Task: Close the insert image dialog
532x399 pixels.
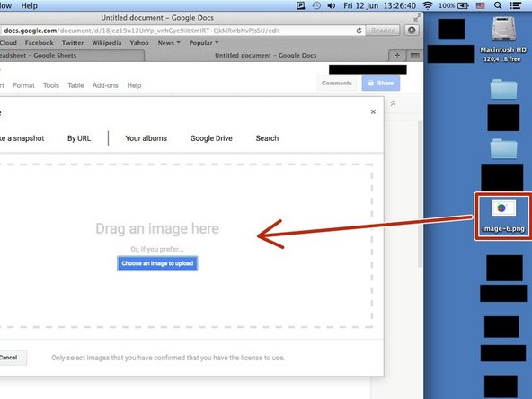Action: click(373, 111)
